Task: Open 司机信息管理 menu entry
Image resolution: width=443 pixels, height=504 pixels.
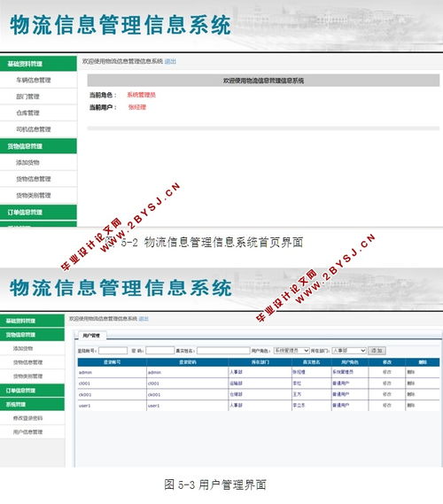Action: coord(34,129)
